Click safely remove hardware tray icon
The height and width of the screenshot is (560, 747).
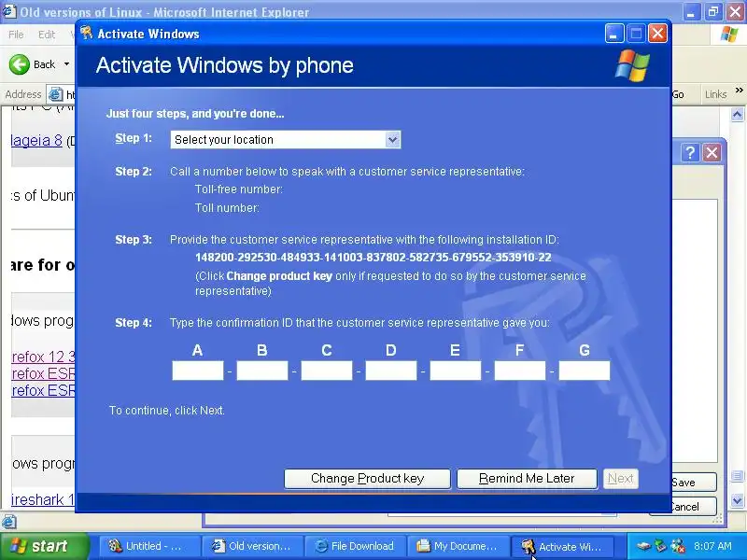pyautogui.click(x=643, y=546)
